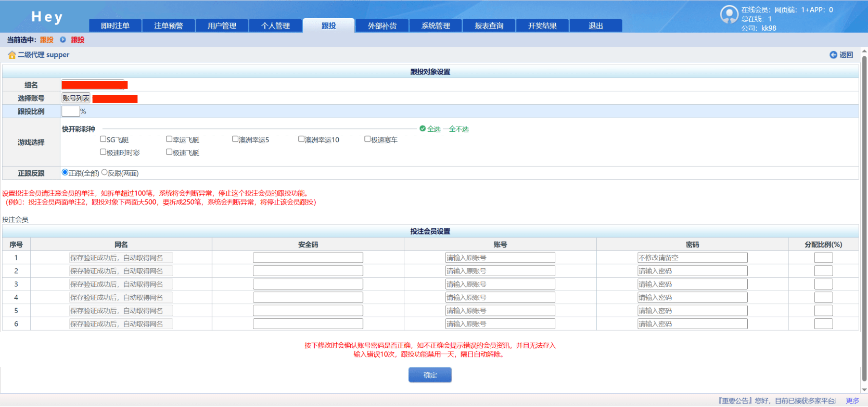This screenshot has height=407, width=868.
Task: Click the 返回 back arrow icon
Action: 833,55
